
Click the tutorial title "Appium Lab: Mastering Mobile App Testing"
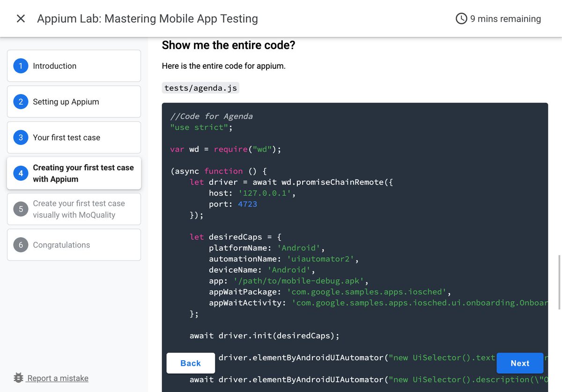[x=148, y=19]
